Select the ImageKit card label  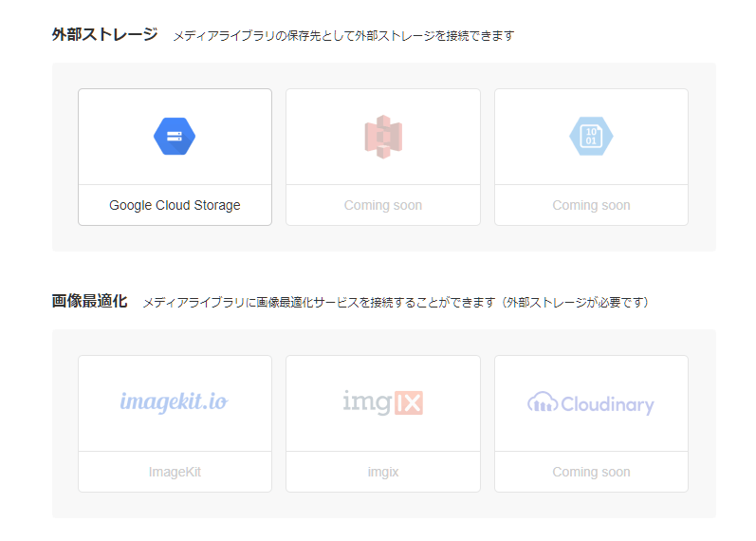click(x=175, y=472)
